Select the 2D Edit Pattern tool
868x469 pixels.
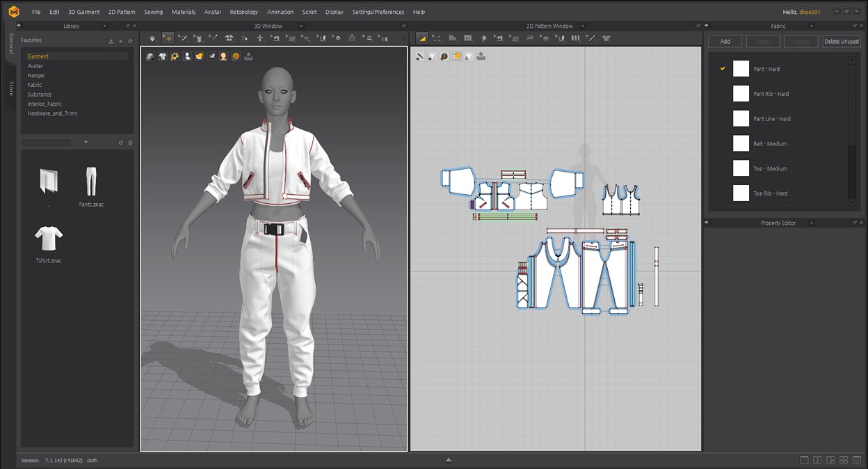pos(422,38)
